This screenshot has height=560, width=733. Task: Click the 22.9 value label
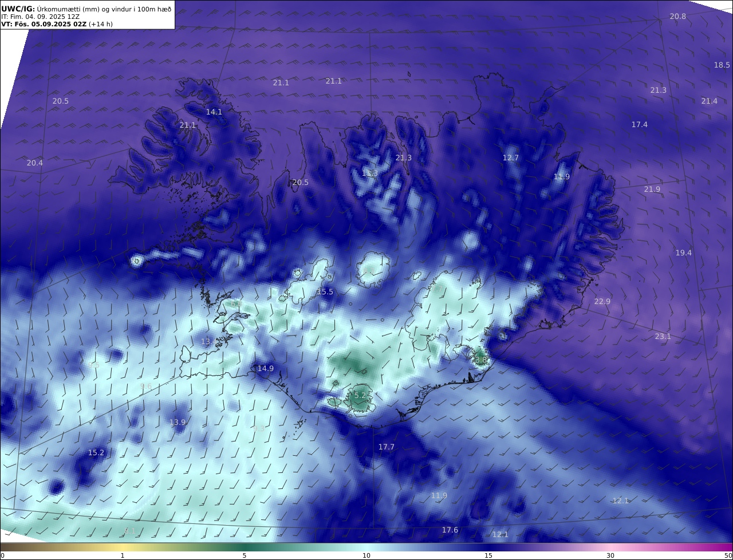[x=602, y=302]
